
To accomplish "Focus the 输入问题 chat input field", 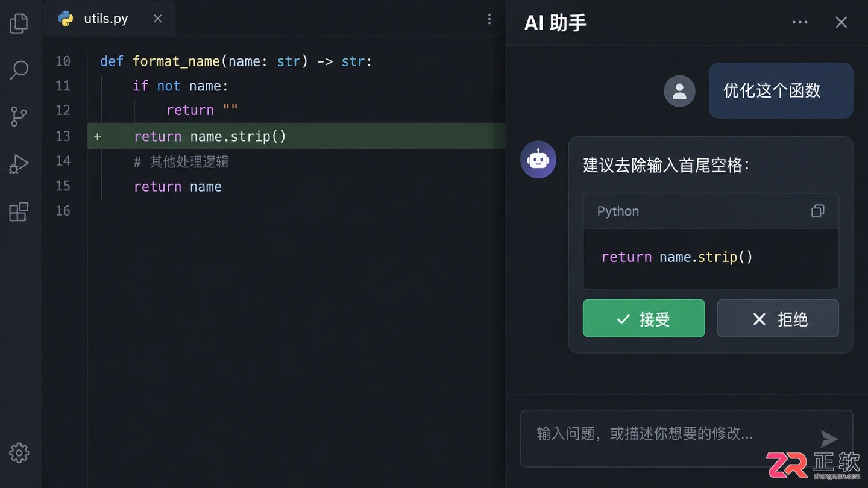I will (x=687, y=438).
